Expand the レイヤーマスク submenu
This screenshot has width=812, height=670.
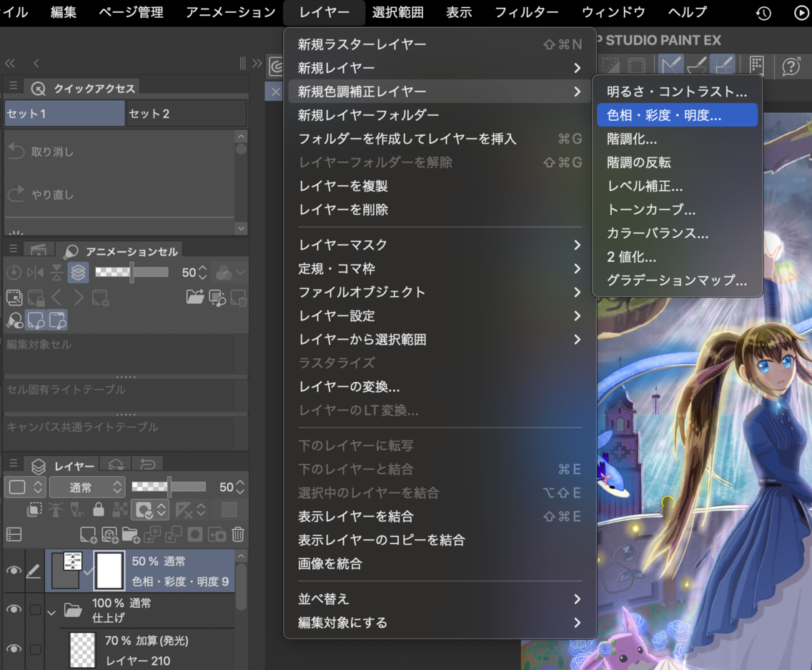pos(440,245)
